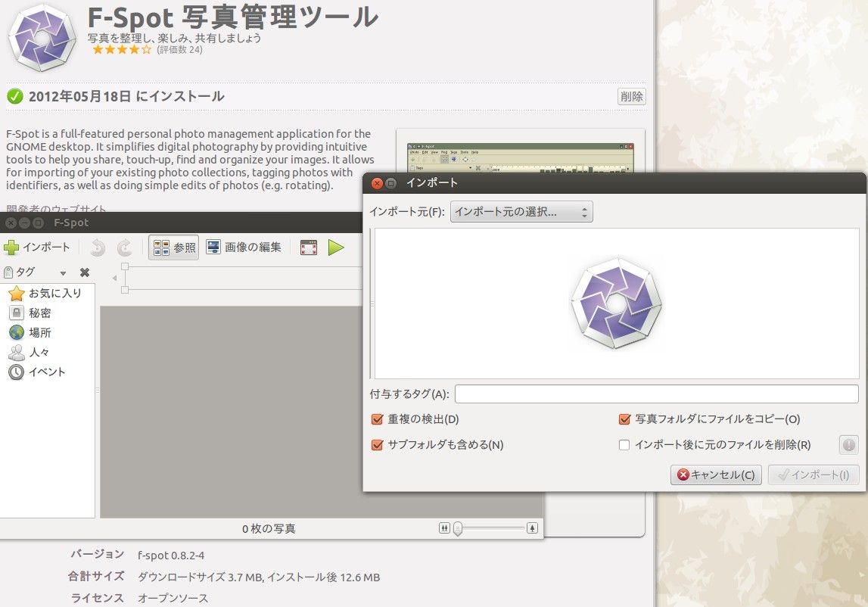Click the 開発者のウェブサイト link
The height and width of the screenshot is (607, 868).
[x=56, y=209]
